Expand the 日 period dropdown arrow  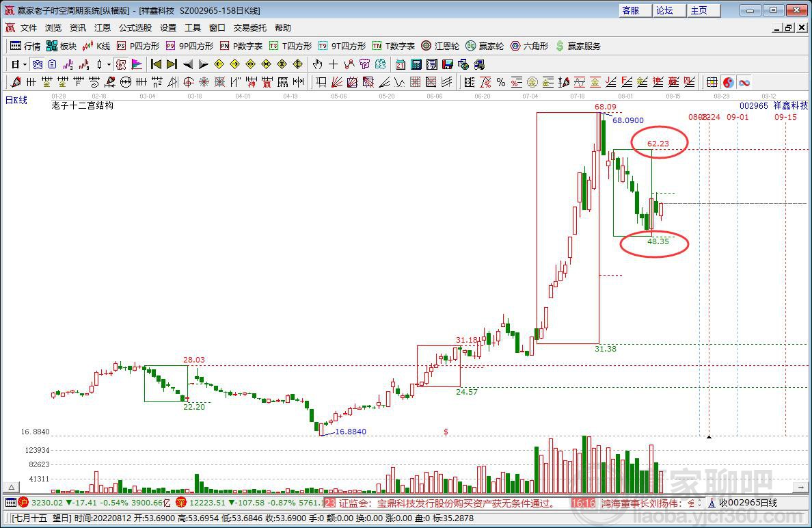click(x=25, y=65)
